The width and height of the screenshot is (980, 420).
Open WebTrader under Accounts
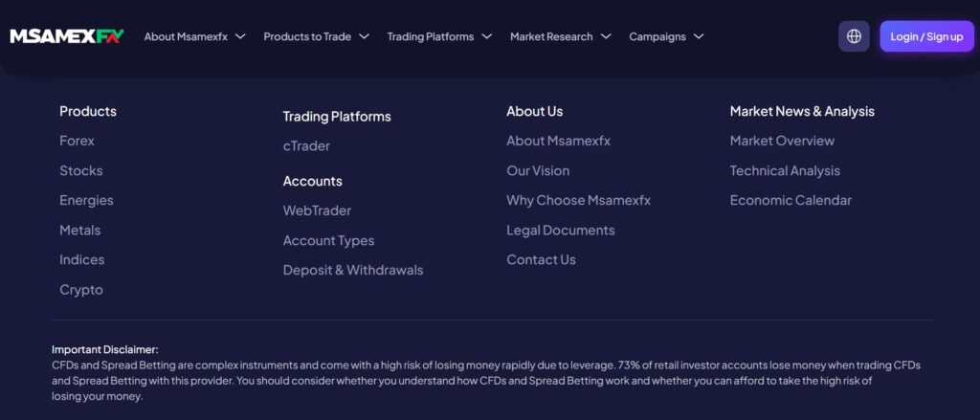coord(317,210)
